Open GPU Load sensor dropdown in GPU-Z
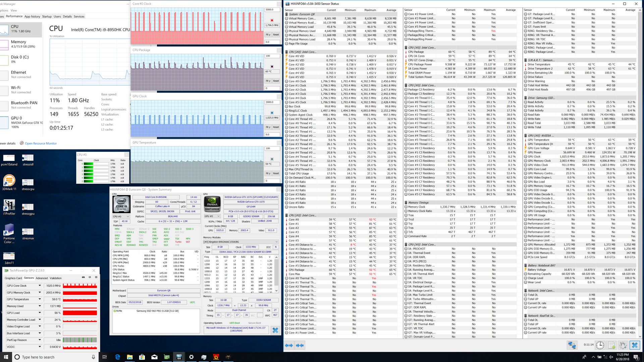The width and height of the screenshot is (644, 362). coord(40,313)
